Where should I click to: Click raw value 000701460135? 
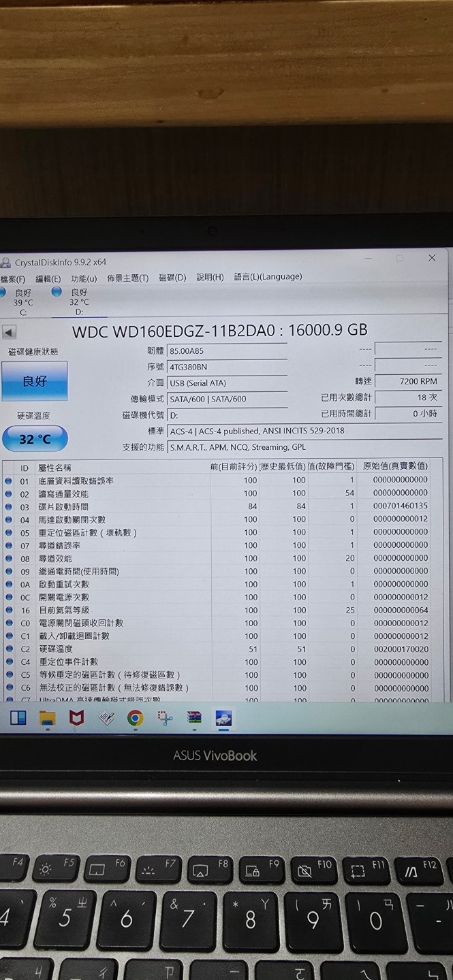pyautogui.click(x=401, y=506)
